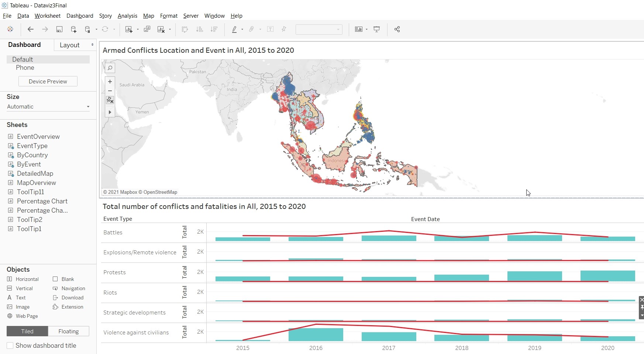Screen dimensions: 644x354
Task: Switch objects mode to Floating
Action: coord(69,331)
